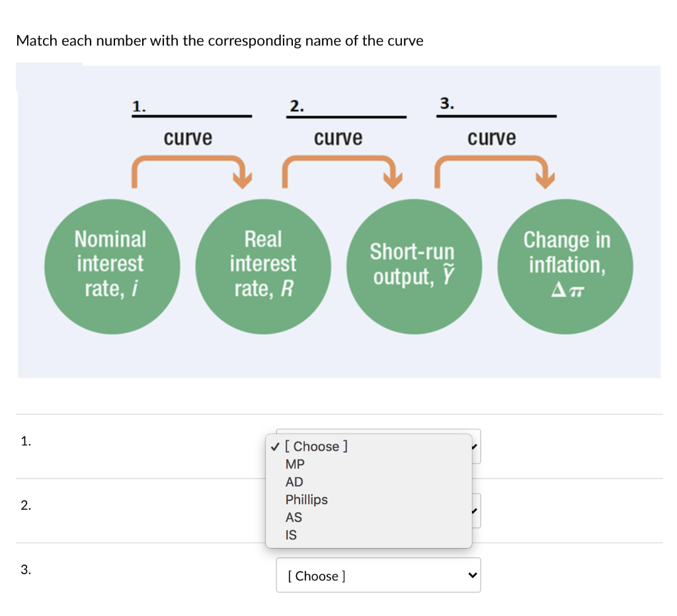Click the "curve" label under blank 2

pos(338,137)
